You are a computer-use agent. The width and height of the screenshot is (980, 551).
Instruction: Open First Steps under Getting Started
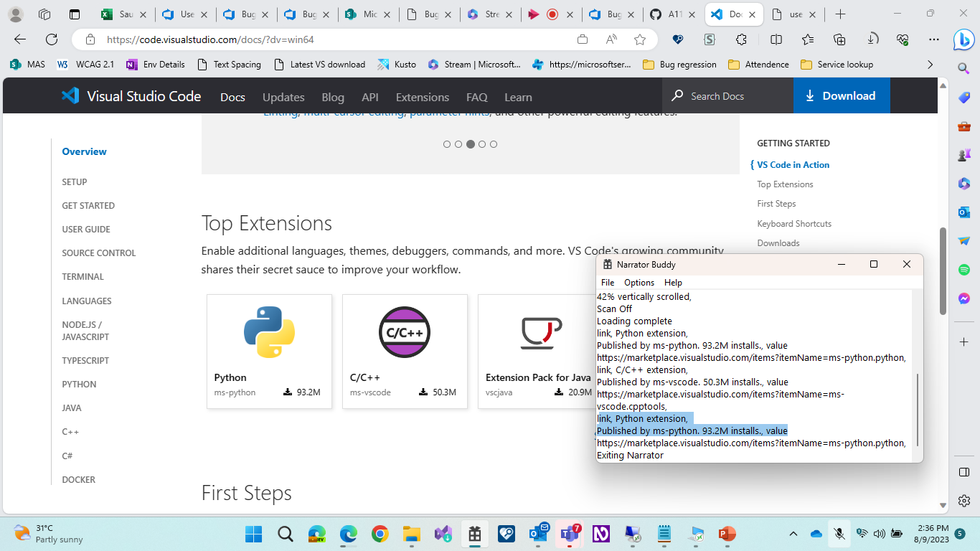coord(778,204)
